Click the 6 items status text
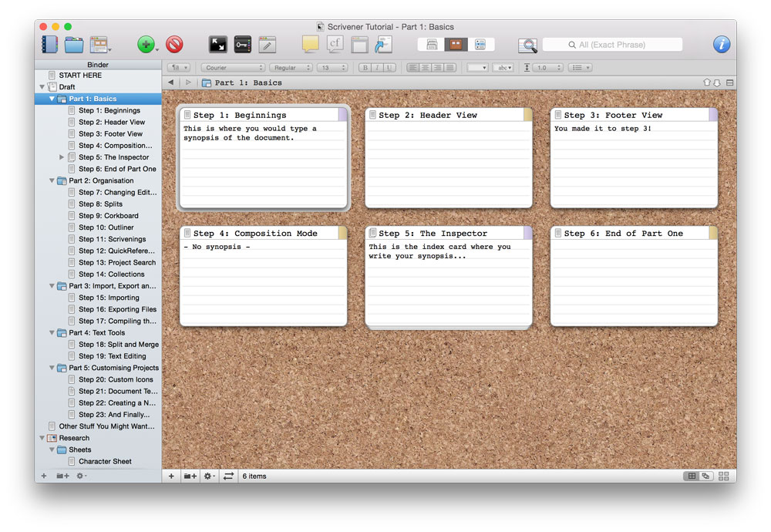Image resolution: width=771 pixels, height=532 pixels. click(x=254, y=476)
